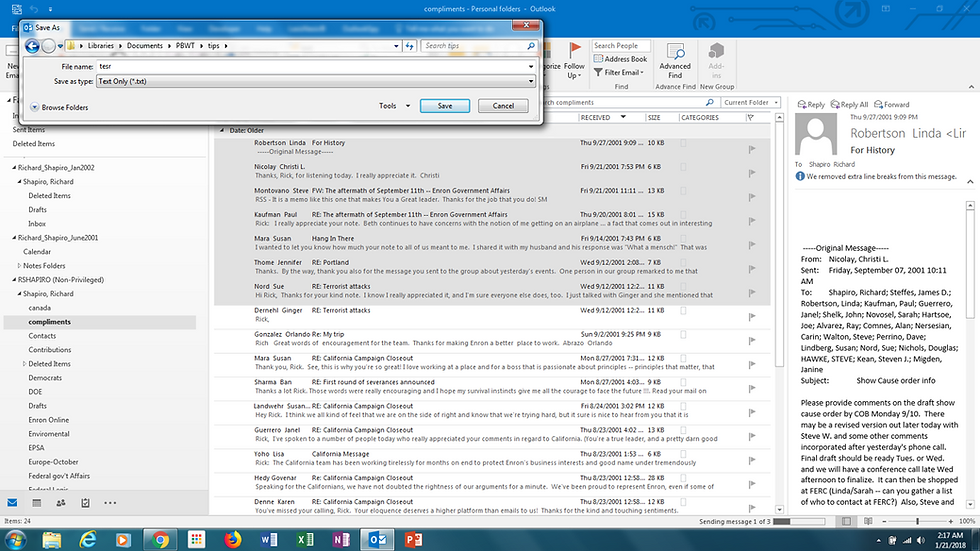Click the Follow Up flag icon in ribbon
The image size is (980, 551).
(x=574, y=49)
